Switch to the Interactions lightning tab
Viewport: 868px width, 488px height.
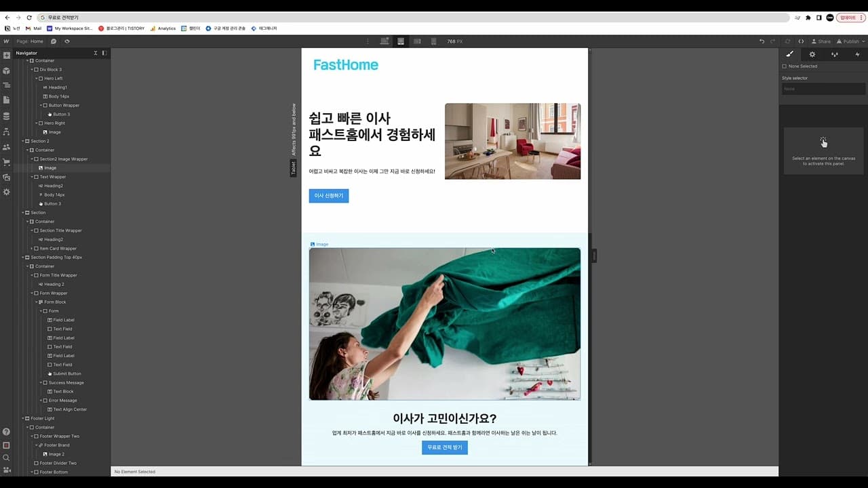[x=857, y=54]
